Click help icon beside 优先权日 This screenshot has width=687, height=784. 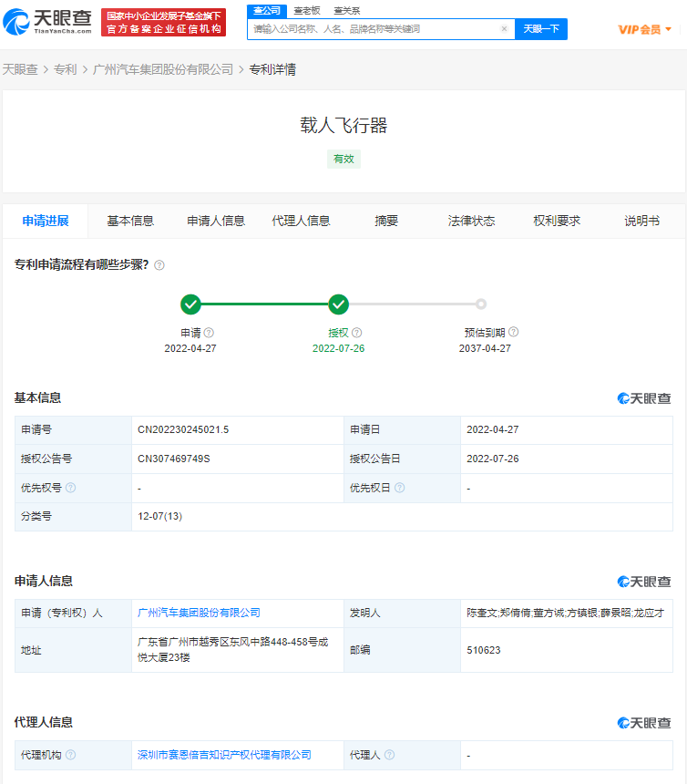[399, 488]
